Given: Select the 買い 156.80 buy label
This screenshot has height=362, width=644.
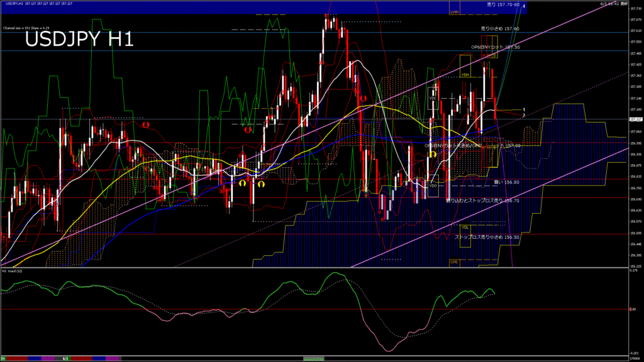Looking at the screenshot, I should [x=506, y=182].
